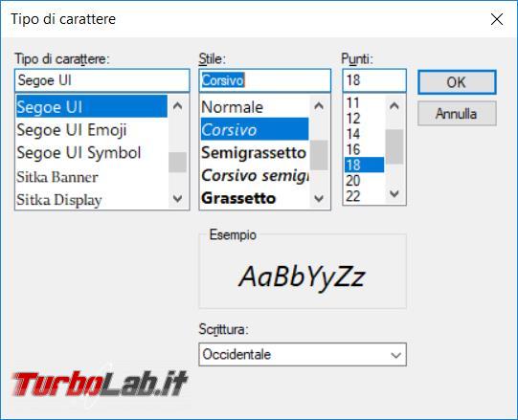Image resolution: width=518 pixels, height=420 pixels.
Task: Click the Punti list scrollbar thumb
Action: point(394,146)
